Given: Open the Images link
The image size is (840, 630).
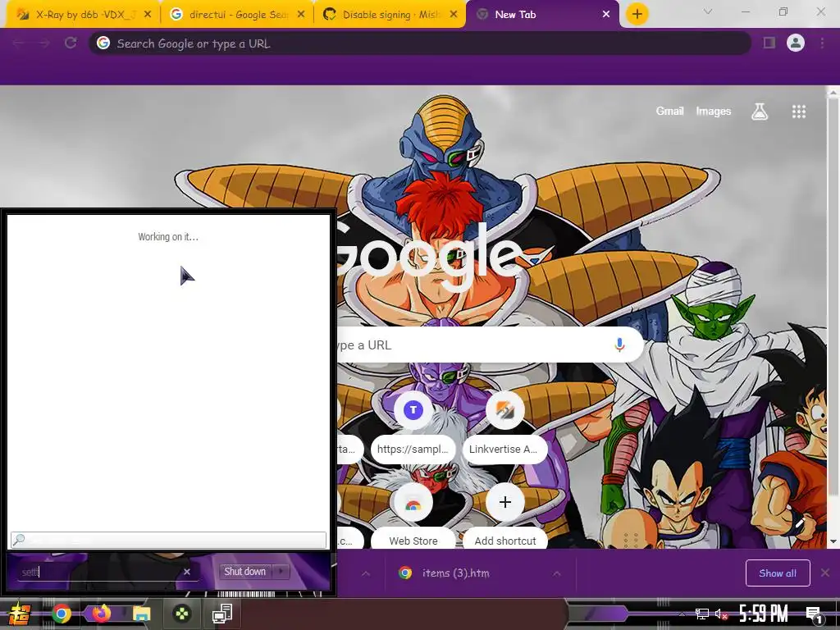Looking at the screenshot, I should [713, 111].
